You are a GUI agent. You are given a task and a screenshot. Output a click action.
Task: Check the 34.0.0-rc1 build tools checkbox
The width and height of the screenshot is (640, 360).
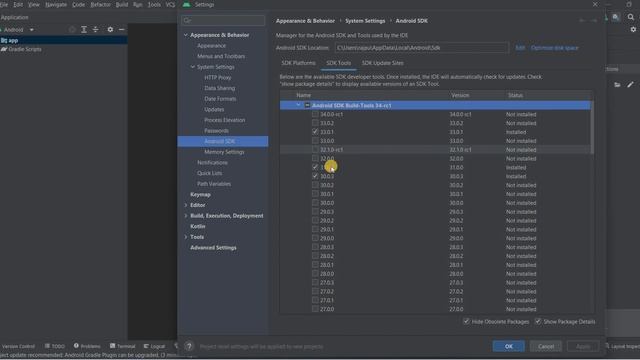coord(315,114)
